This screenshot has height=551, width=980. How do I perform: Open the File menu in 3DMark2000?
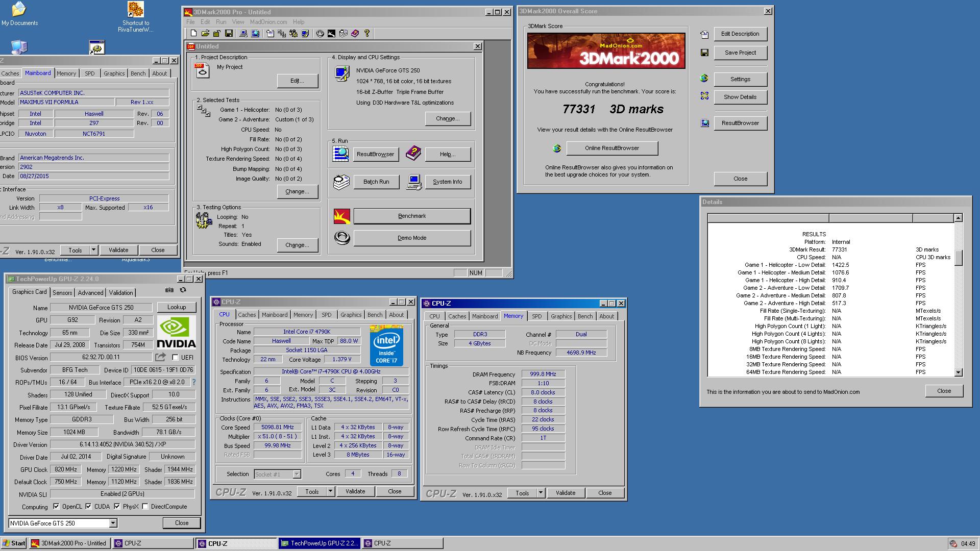190,22
